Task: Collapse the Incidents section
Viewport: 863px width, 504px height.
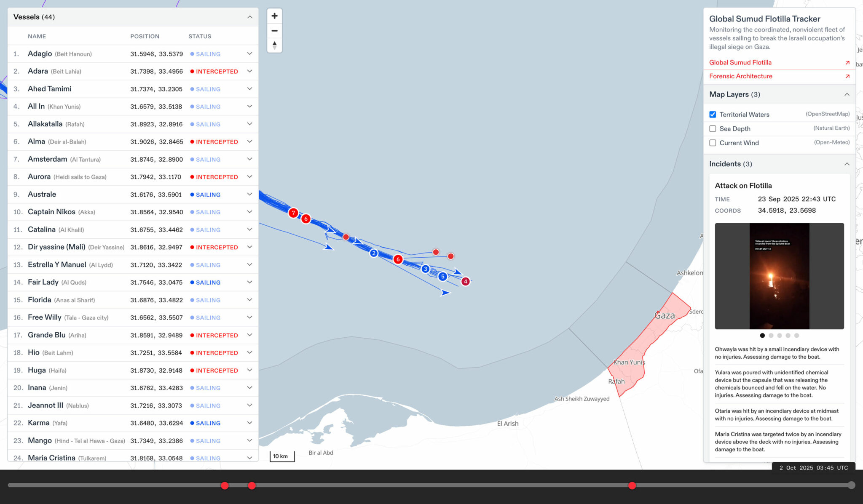Action: click(847, 164)
